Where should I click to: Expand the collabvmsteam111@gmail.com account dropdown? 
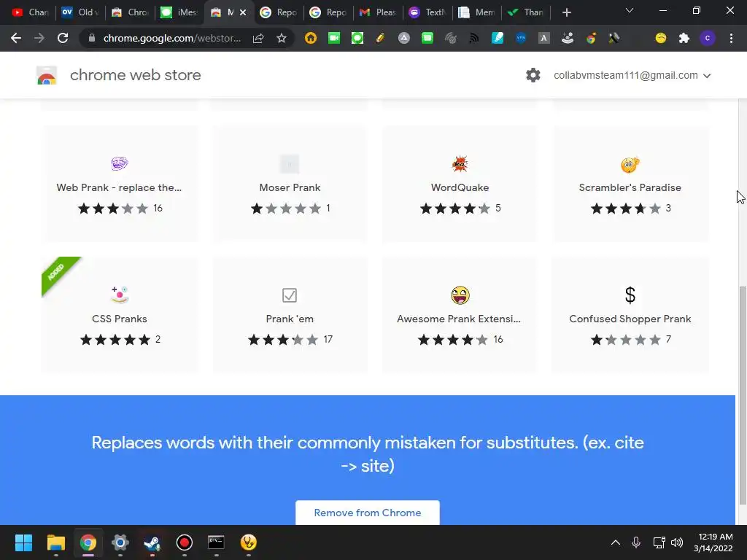pyautogui.click(x=632, y=75)
